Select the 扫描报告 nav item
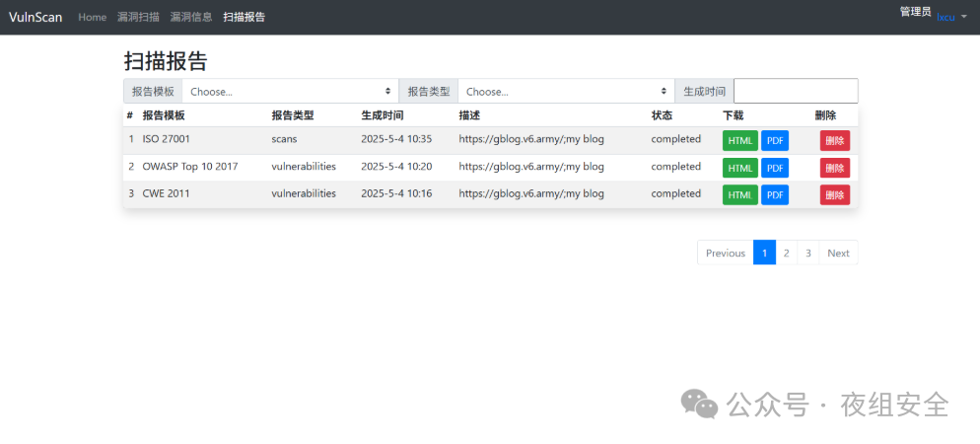 [245, 17]
